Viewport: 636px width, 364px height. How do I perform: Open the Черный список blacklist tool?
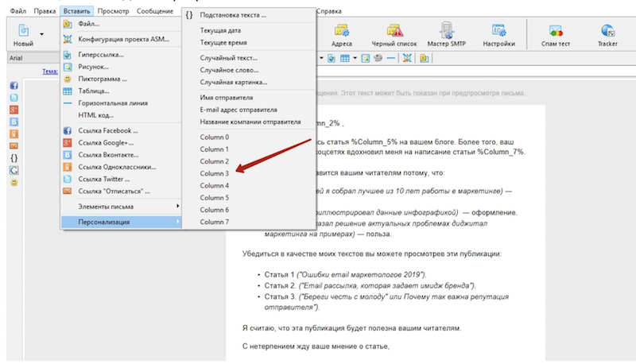coord(394,35)
